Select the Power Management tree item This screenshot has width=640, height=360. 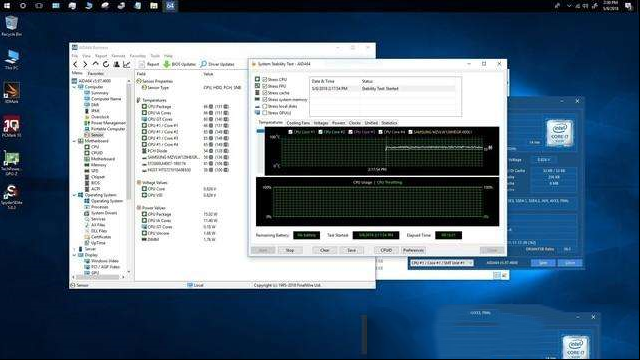[x=105, y=123]
